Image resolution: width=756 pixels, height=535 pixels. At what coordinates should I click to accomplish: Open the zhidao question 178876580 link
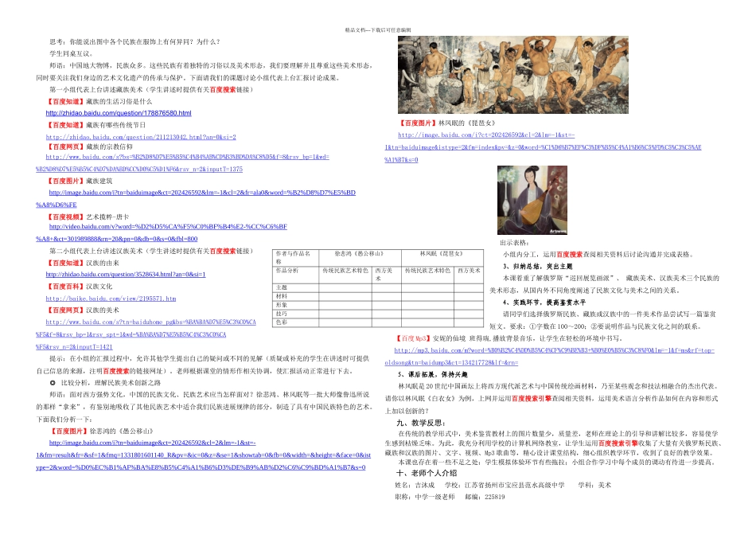click(119, 113)
